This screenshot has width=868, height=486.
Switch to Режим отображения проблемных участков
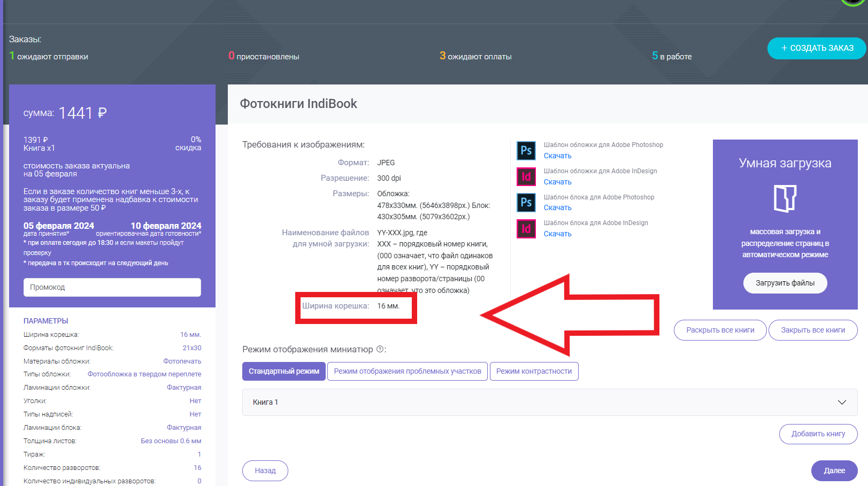coord(407,371)
